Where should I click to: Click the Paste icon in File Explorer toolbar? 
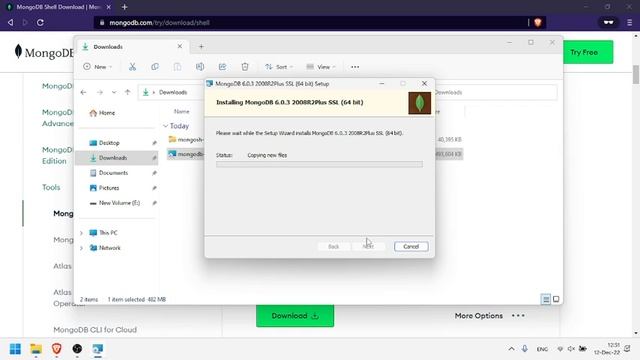(177, 67)
